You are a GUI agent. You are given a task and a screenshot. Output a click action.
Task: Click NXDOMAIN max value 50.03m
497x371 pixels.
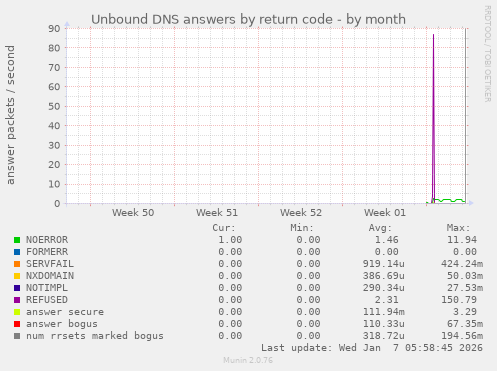465,276
